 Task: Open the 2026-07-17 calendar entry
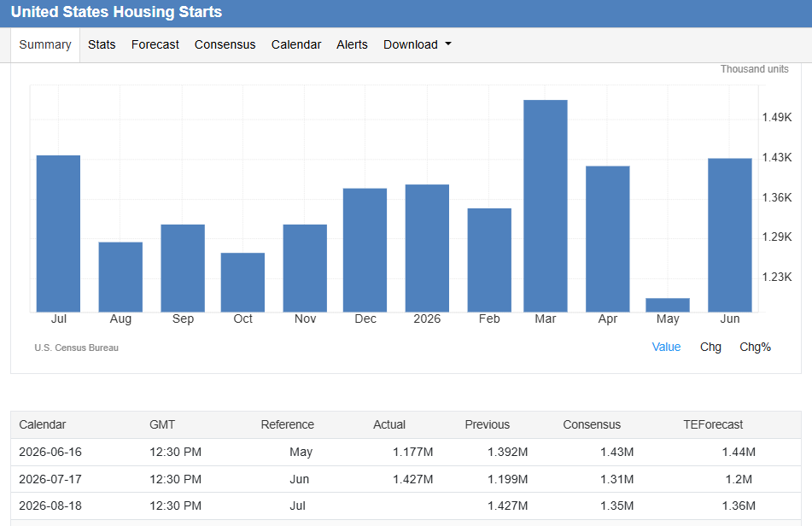coord(406,479)
